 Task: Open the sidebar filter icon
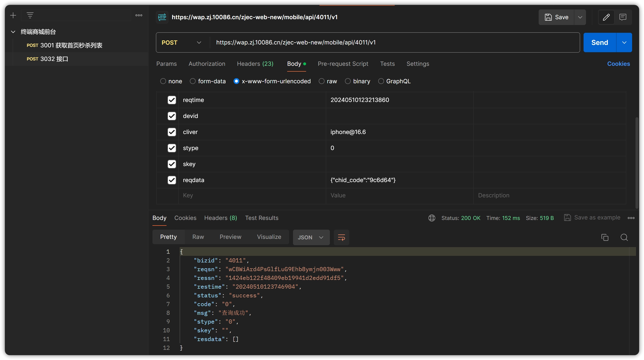point(30,16)
